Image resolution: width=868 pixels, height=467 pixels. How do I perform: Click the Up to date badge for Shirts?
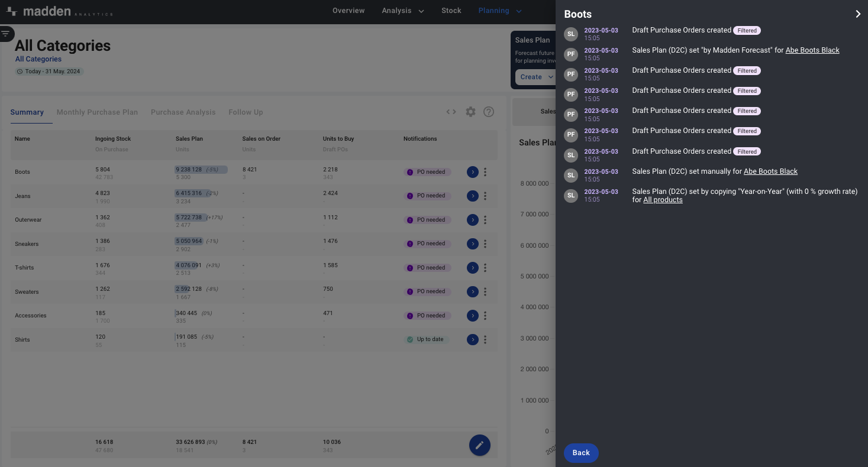click(427, 339)
